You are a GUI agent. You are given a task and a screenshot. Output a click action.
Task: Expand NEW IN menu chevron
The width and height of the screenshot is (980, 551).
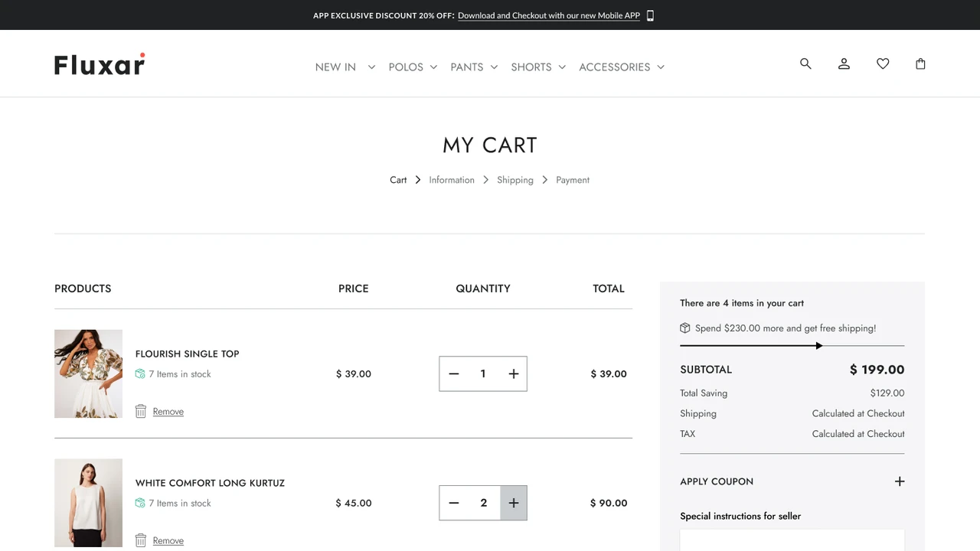[371, 67]
